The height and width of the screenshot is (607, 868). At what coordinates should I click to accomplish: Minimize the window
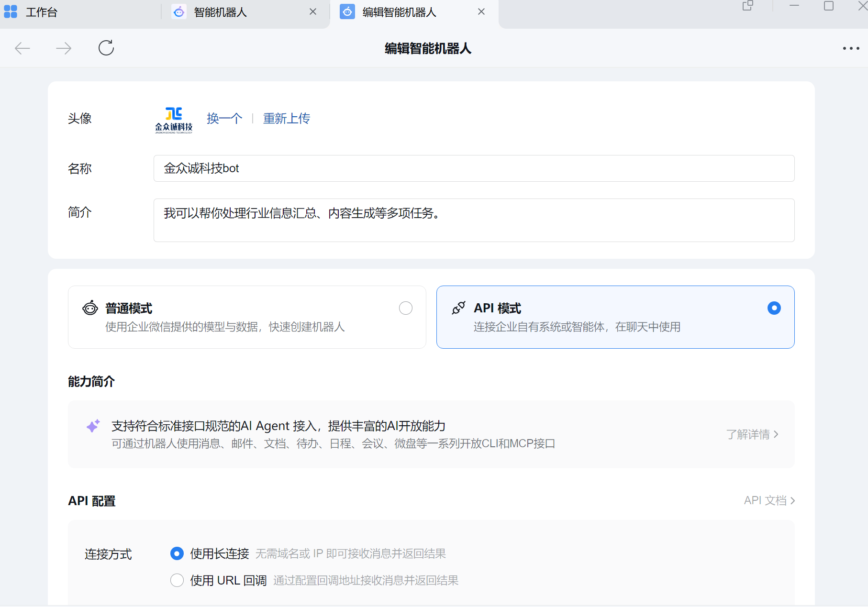[x=794, y=6]
